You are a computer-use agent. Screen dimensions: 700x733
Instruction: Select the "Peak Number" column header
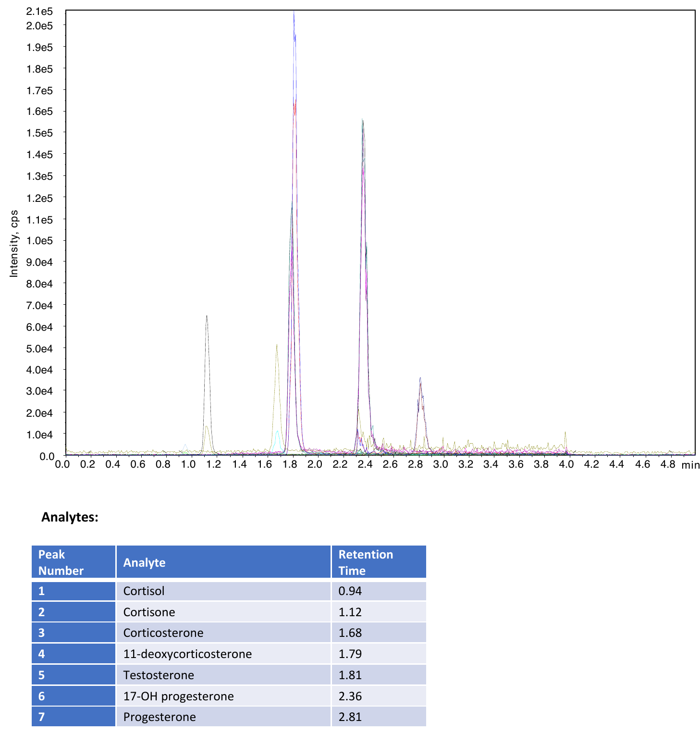click(74, 562)
